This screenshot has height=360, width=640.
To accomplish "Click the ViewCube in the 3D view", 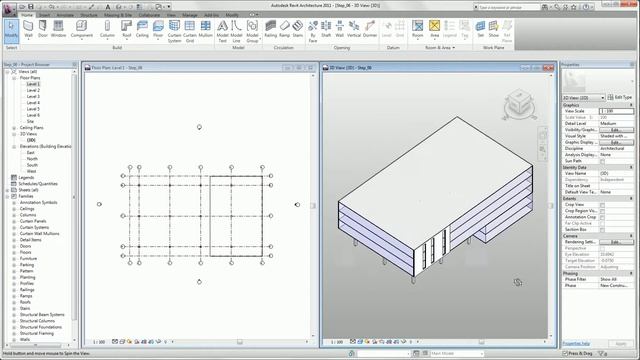I will point(519,105).
